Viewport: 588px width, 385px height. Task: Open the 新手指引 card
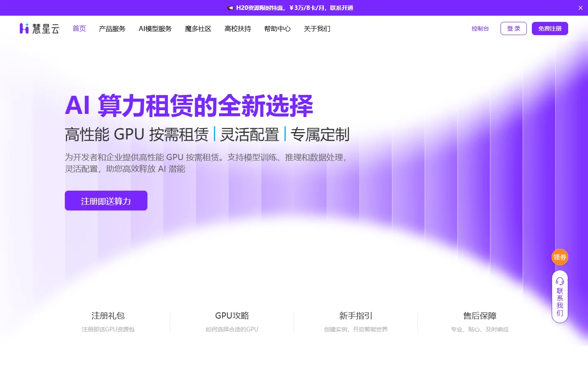[356, 322]
